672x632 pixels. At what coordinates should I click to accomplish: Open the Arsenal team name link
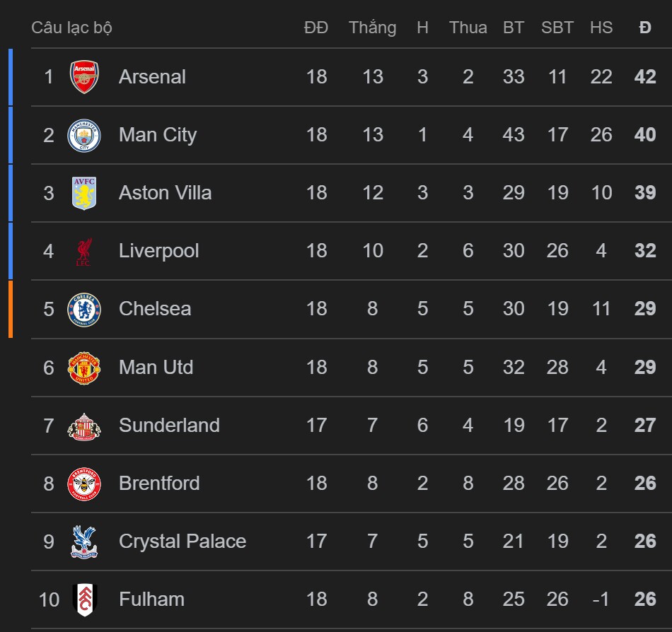click(x=152, y=77)
